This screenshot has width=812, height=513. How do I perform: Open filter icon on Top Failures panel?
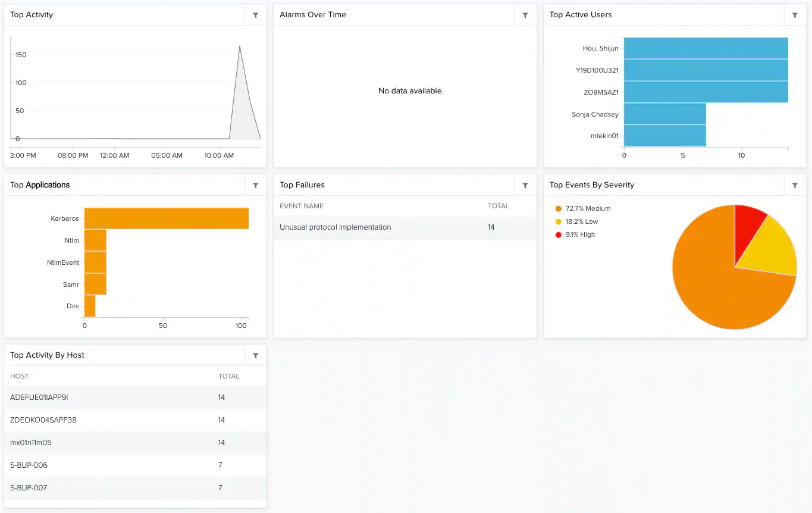point(525,186)
